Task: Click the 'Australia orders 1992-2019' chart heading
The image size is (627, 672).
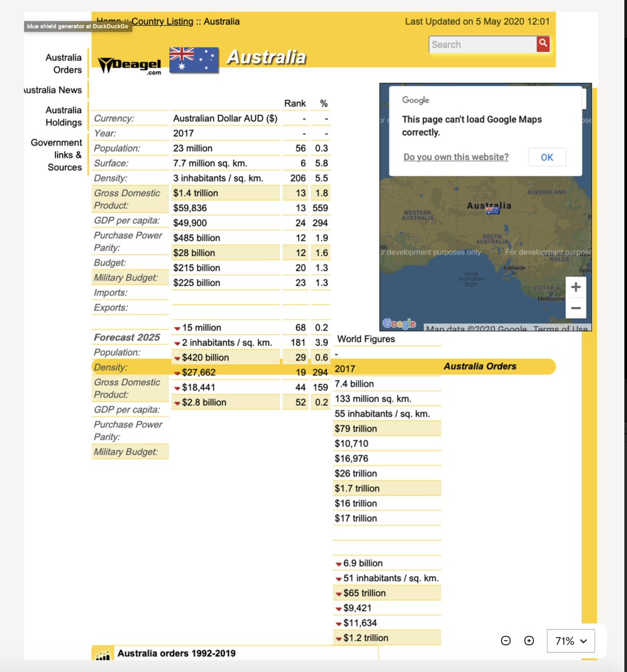Action: 177,654
